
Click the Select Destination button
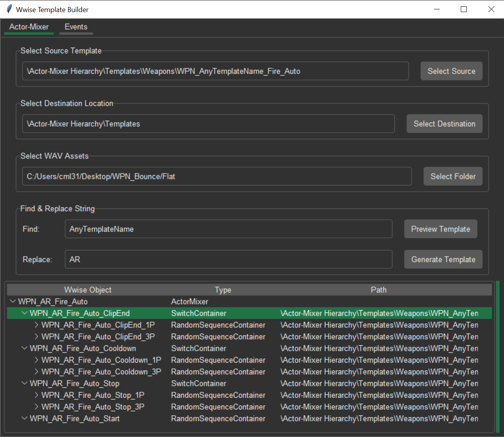pos(444,124)
